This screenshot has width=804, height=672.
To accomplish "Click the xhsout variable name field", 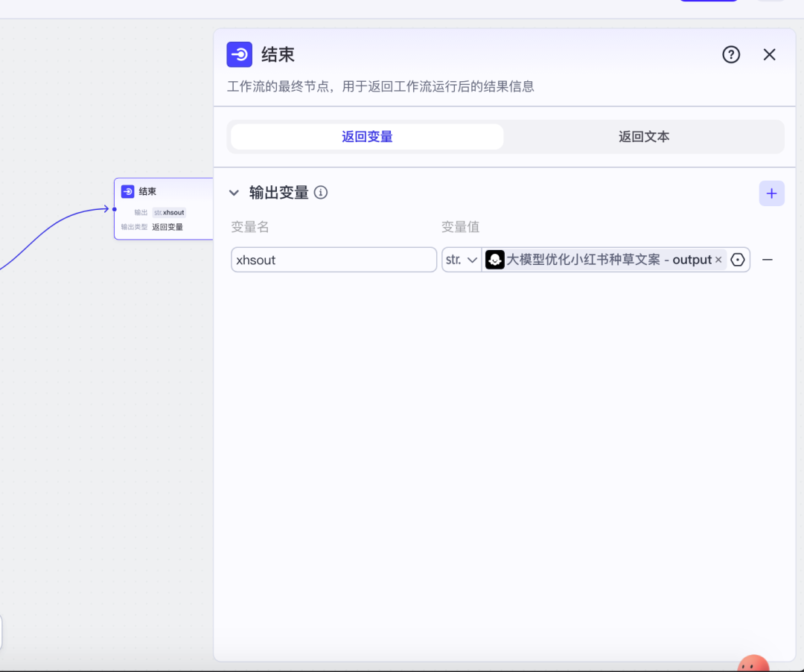I will pyautogui.click(x=334, y=260).
